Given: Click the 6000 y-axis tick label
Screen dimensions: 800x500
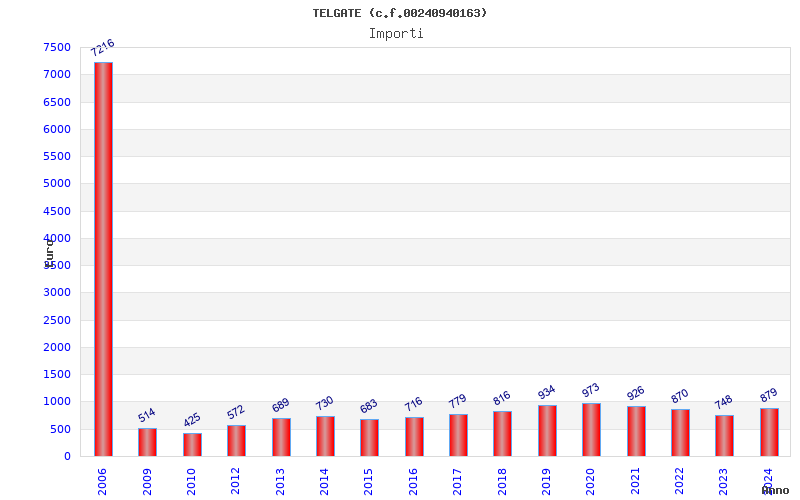Looking at the screenshot, I should [x=57, y=129].
